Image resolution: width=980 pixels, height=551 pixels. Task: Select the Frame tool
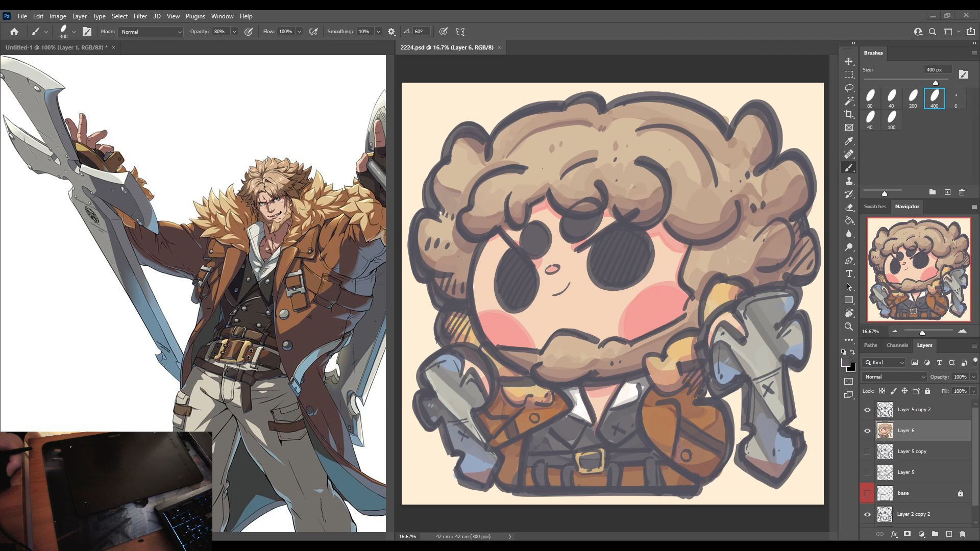(x=849, y=128)
